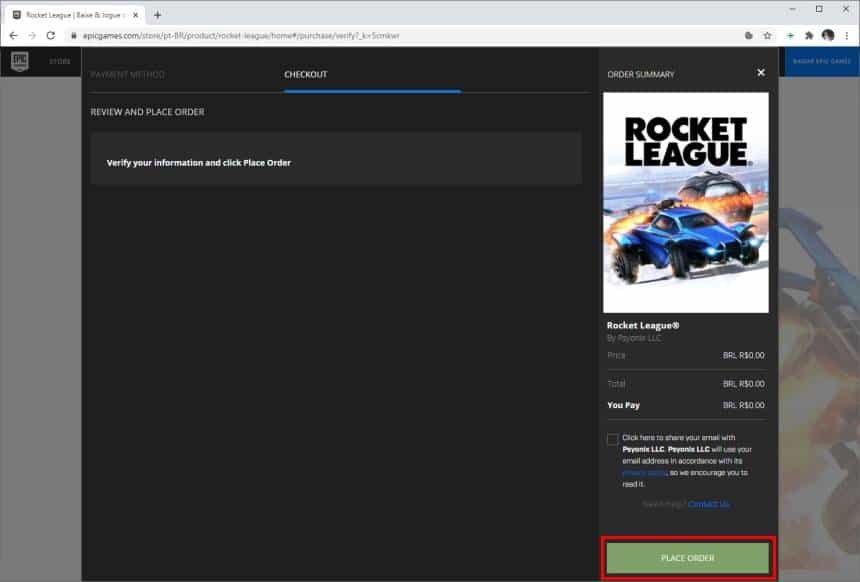Bookmark this page with star icon
The height and width of the screenshot is (582, 860).
coord(767,36)
